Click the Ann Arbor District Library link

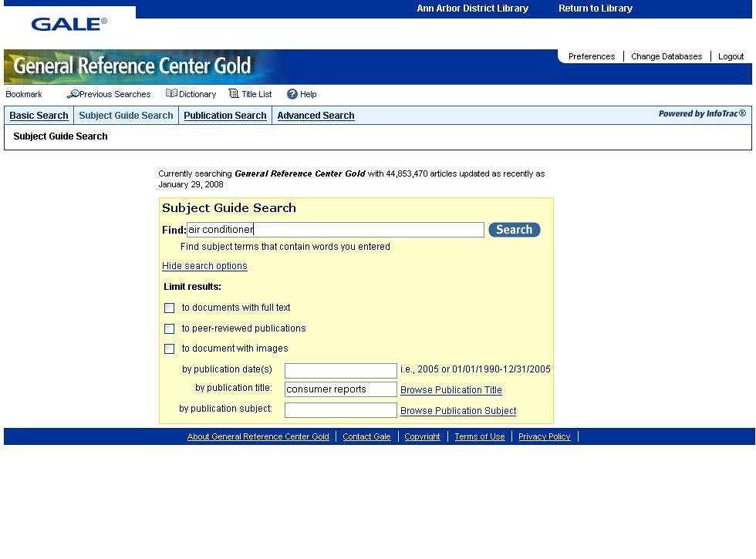tap(472, 8)
